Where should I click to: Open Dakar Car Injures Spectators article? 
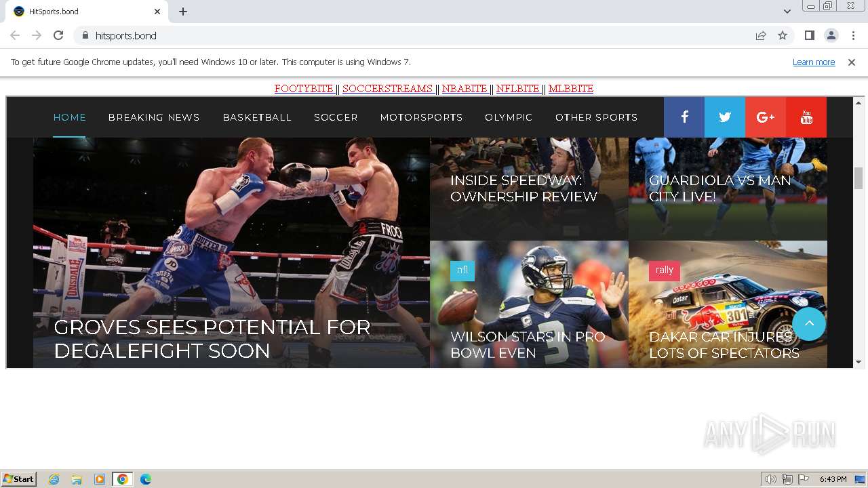[x=724, y=345]
